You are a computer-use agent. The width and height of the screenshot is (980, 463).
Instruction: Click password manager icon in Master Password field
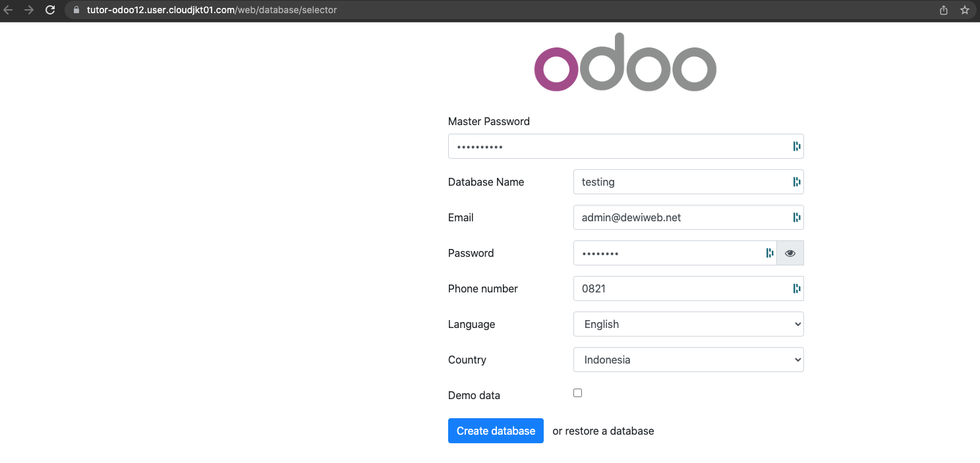click(x=796, y=146)
